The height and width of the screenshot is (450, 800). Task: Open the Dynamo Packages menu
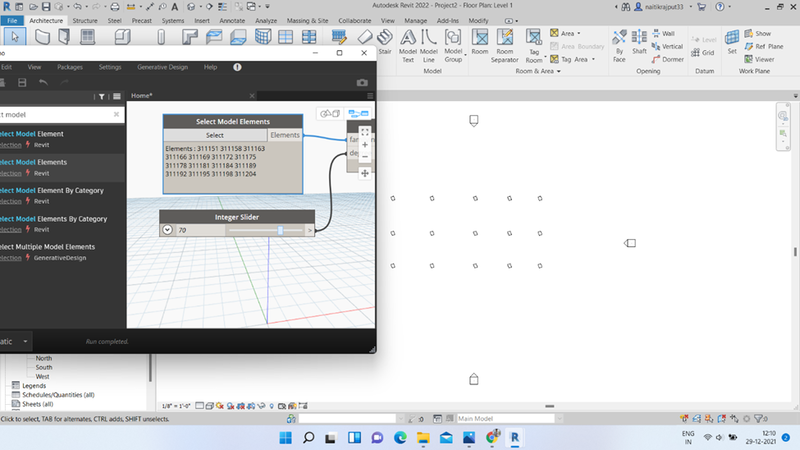(x=70, y=67)
